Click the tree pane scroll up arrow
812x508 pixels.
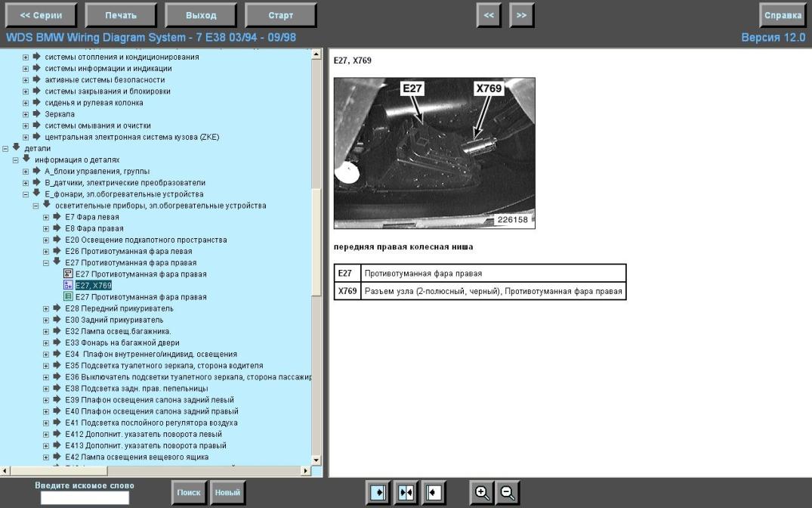click(x=316, y=54)
